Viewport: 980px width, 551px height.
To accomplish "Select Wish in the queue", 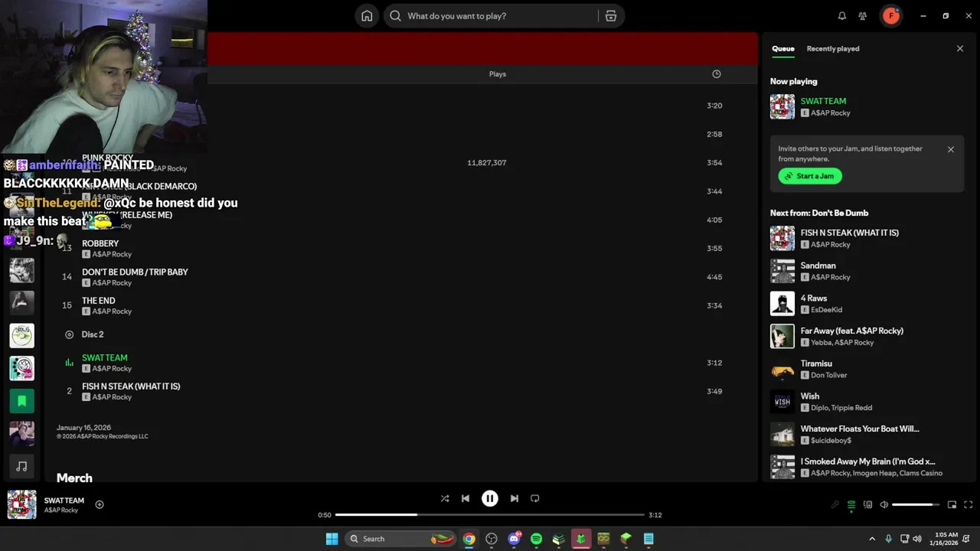I will point(867,402).
